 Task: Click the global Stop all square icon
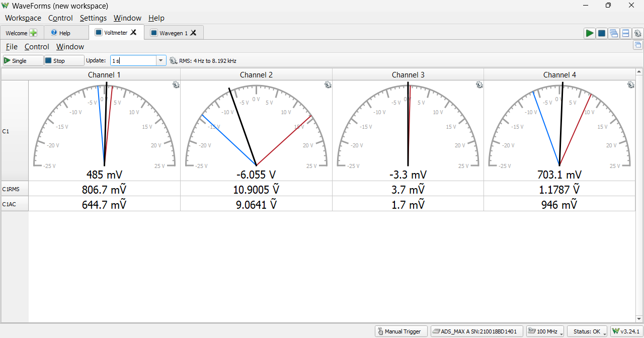coord(601,33)
